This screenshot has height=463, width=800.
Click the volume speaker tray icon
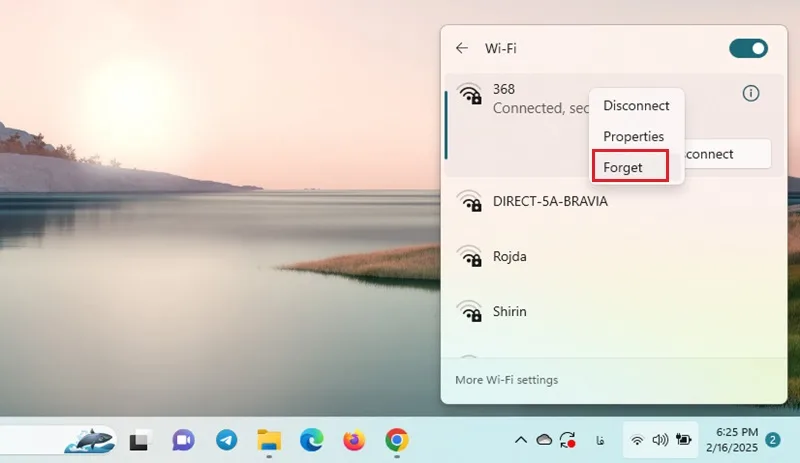pos(660,440)
